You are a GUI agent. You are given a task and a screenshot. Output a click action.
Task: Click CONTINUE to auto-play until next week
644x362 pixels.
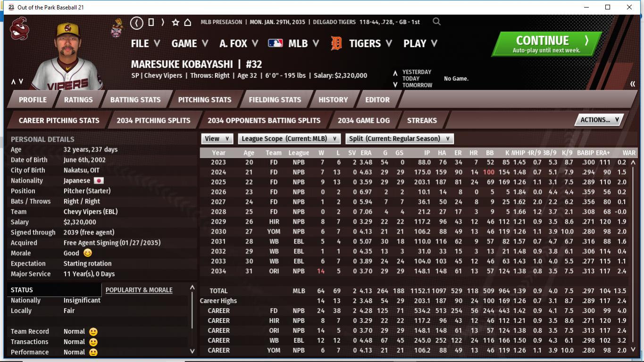(546, 44)
